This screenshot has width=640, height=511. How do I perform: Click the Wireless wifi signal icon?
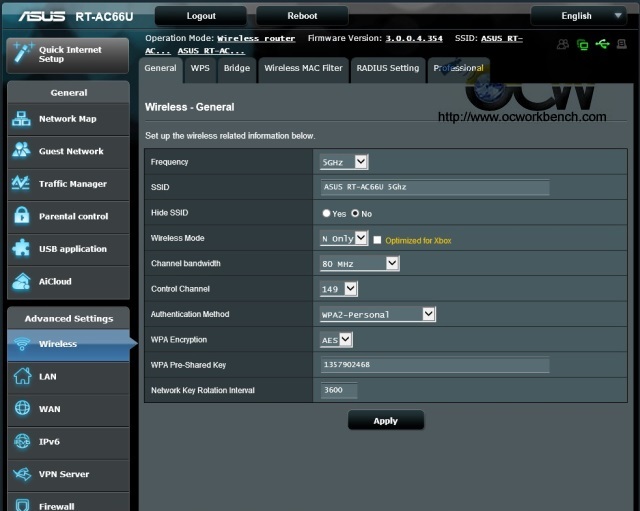22,344
